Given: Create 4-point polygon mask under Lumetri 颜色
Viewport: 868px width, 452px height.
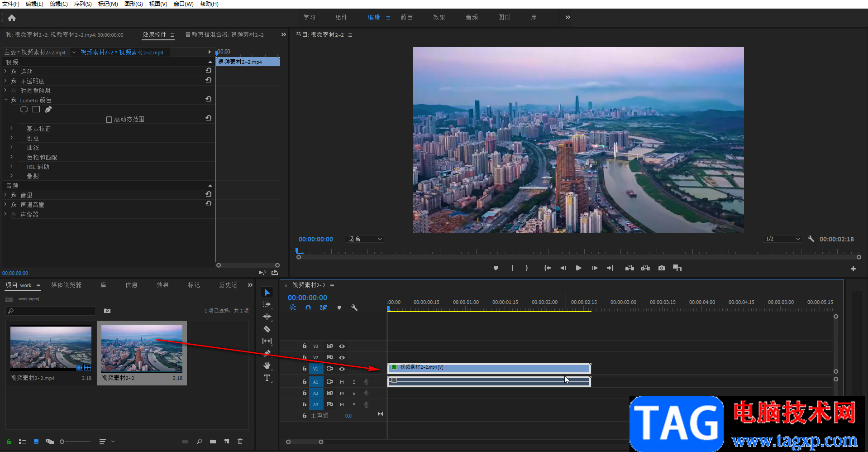Looking at the screenshot, I should click(x=36, y=109).
